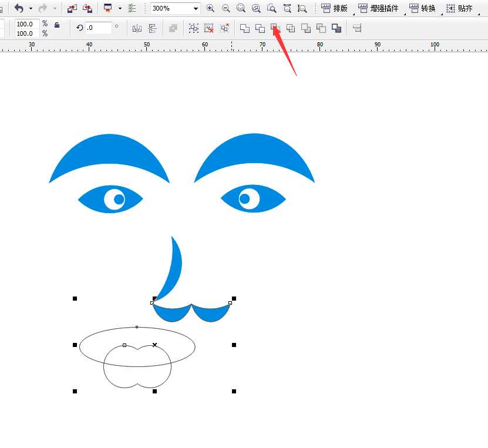Expand the 300% zoom level dropdown
Viewport: 488px width, 448px height.
pos(196,9)
